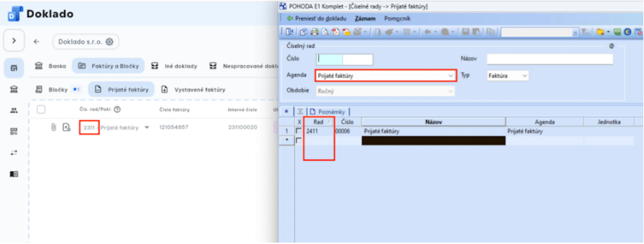Open the storefront documents icon in Doklado sidebar
The width and height of the screenshot is (644, 244).
[x=14, y=68]
